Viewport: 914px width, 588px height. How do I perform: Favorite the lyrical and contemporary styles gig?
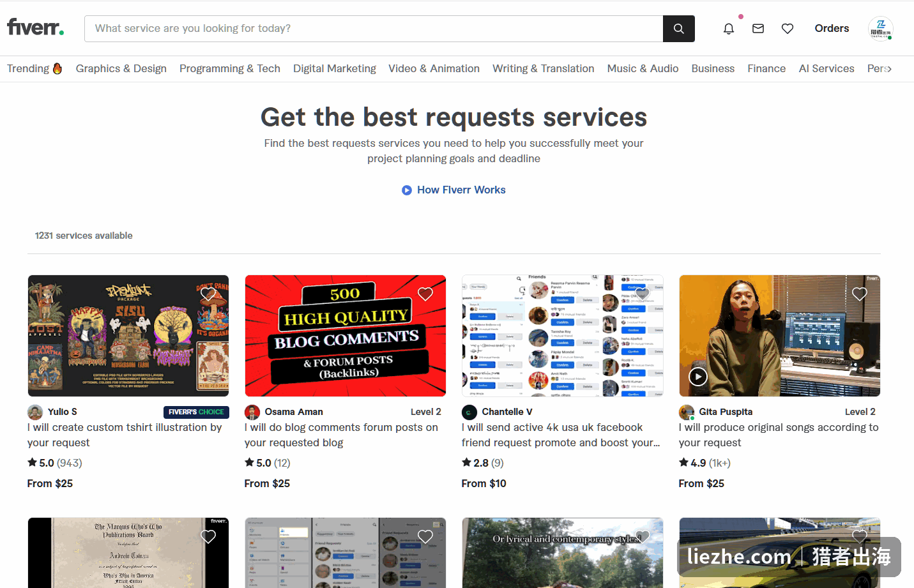pos(643,537)
